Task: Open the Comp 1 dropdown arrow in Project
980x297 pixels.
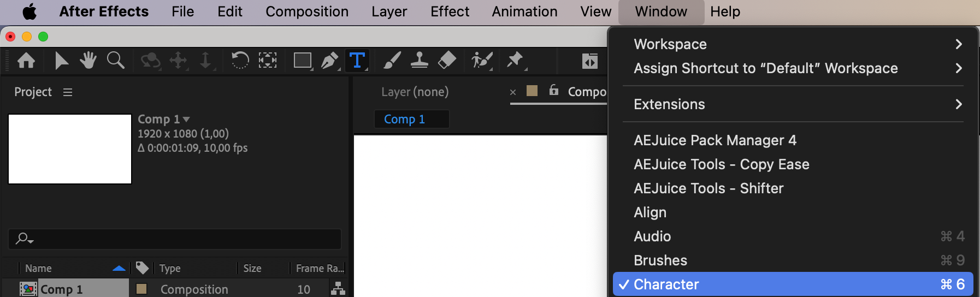Action: [186, 119]
